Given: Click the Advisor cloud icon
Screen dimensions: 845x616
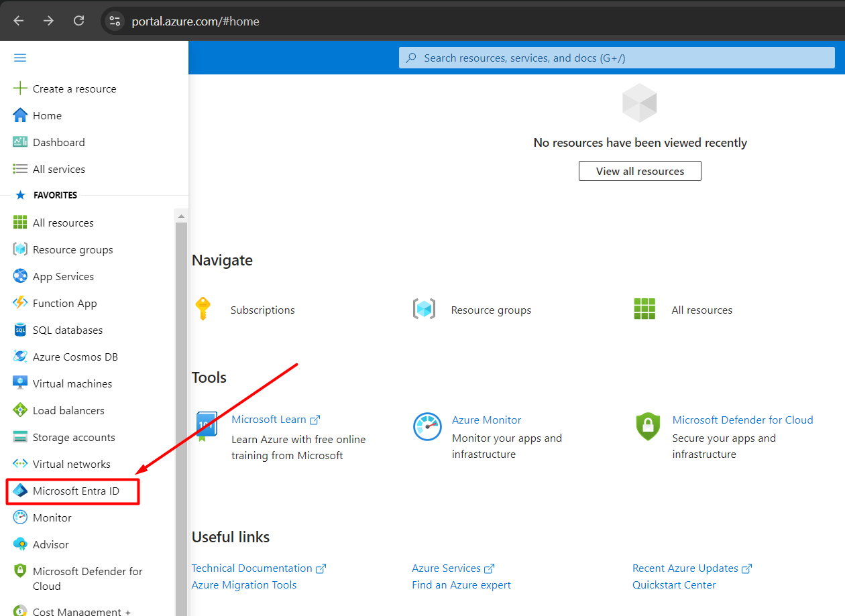Looking at the screenshot, I should 20,544.
